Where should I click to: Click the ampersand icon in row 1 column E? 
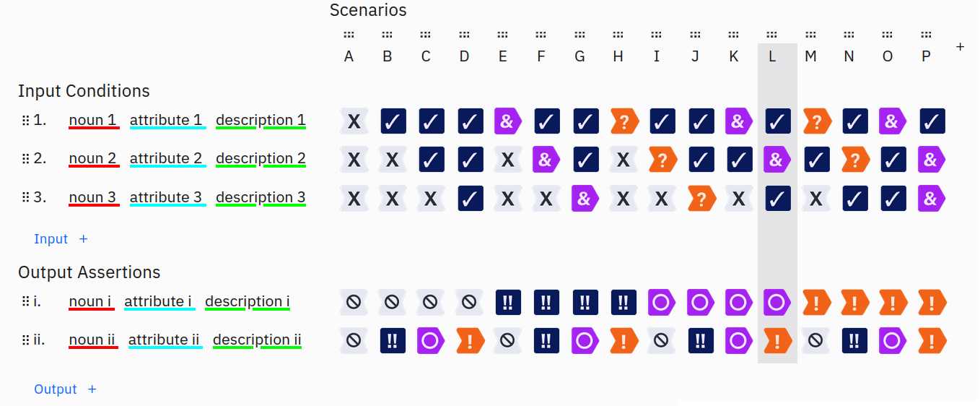pos(507,121)
